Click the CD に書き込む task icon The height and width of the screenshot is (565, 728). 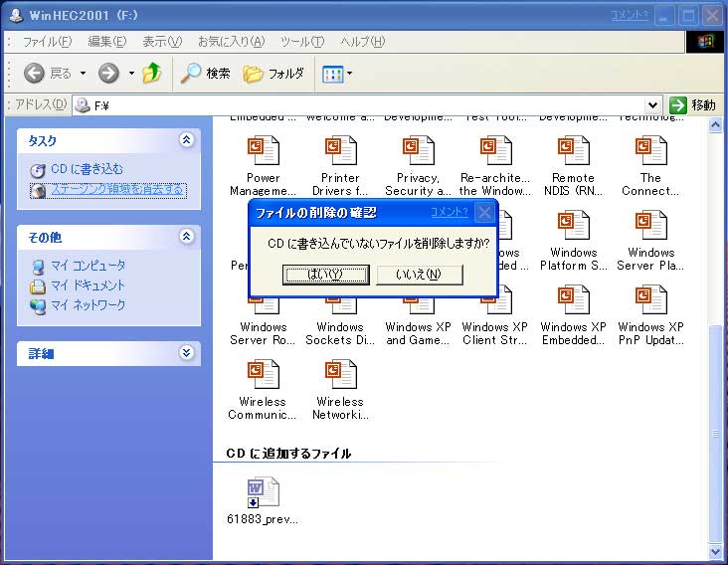tap(38, 170)
